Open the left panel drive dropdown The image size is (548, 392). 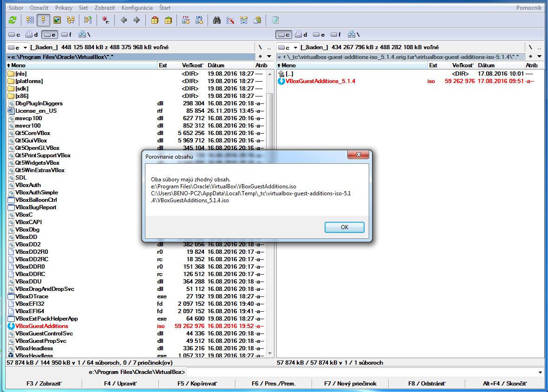(x=17, y=47)
